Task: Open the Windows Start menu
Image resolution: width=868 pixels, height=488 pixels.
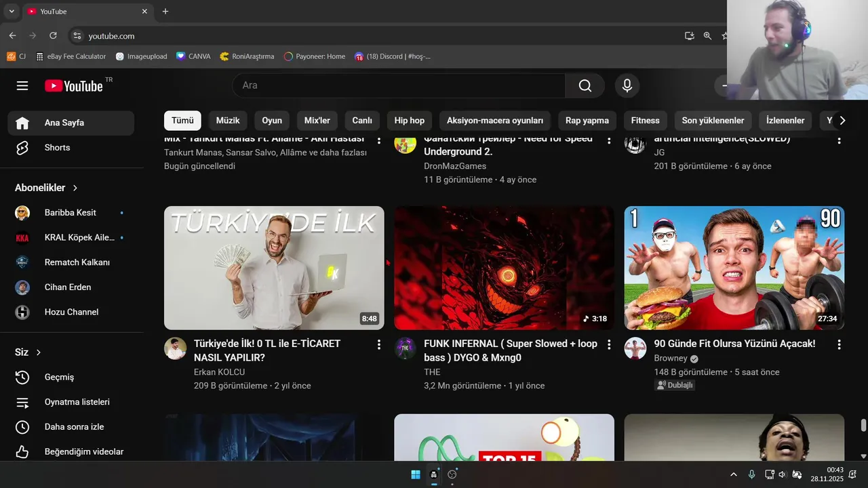Action: tap(416, 474)
